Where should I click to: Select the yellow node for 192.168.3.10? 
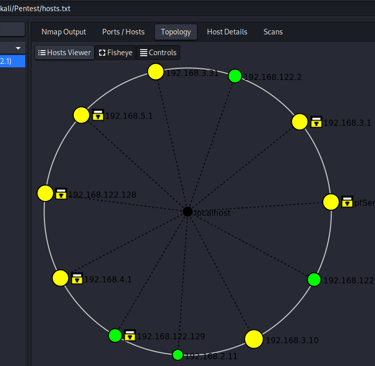[x=254, y=339]
